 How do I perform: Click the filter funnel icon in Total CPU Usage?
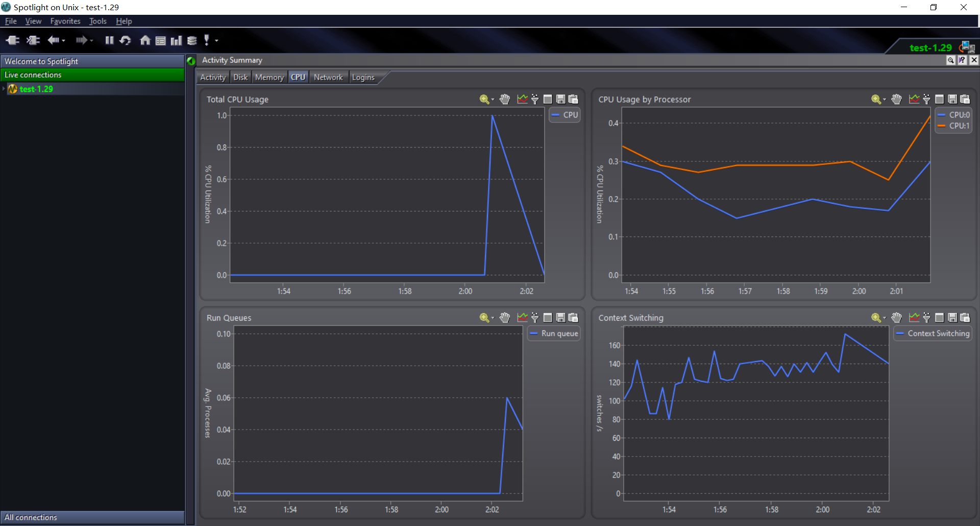(x=535, y=99)
